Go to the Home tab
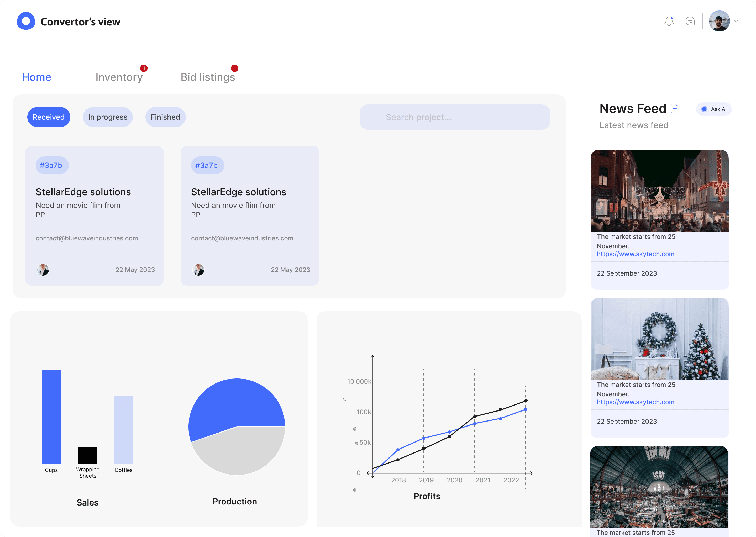 tap(36, 77)
